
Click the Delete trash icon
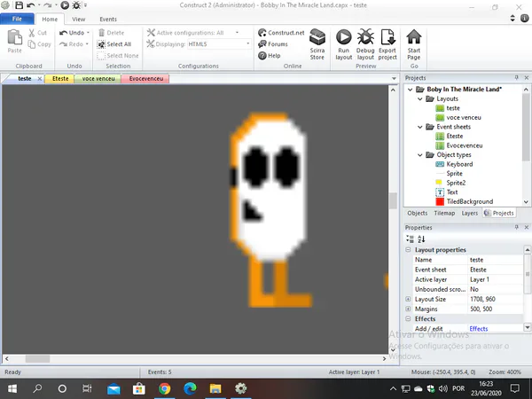coord(101,33)
